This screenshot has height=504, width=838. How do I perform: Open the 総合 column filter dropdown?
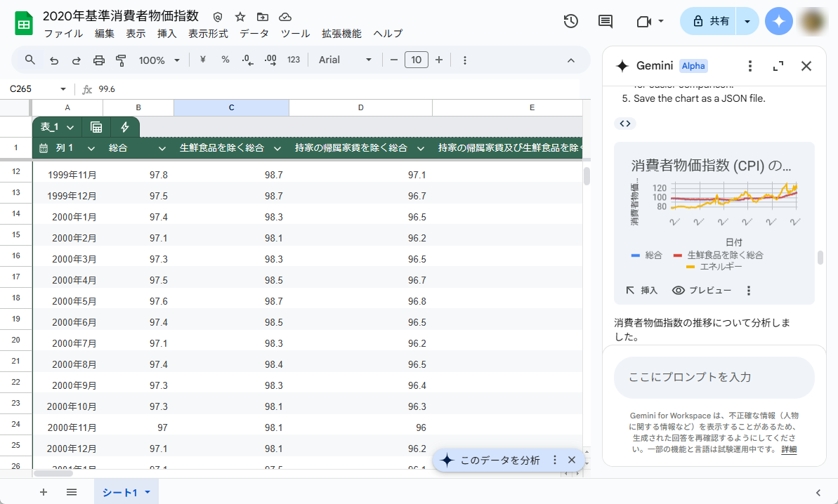pyautogui.click(x=162, y=148)
